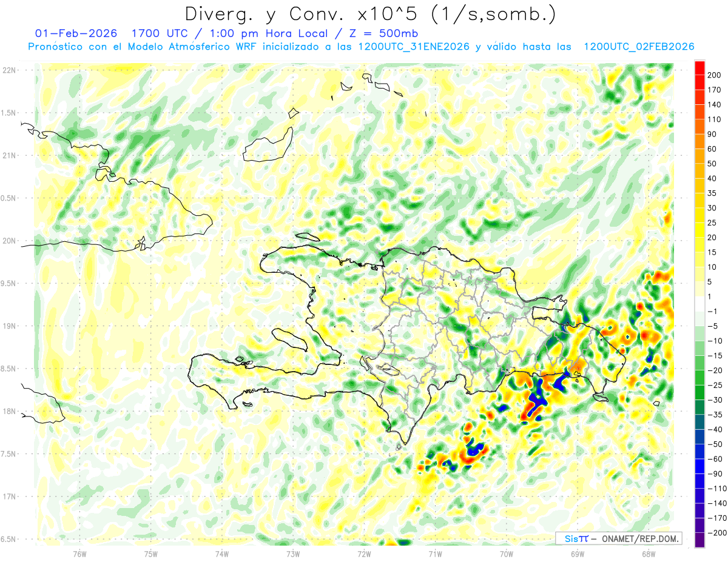Click the "6.5N" latitude label
This screenshot has height=562, width=728.
click(x=9, y=539)
